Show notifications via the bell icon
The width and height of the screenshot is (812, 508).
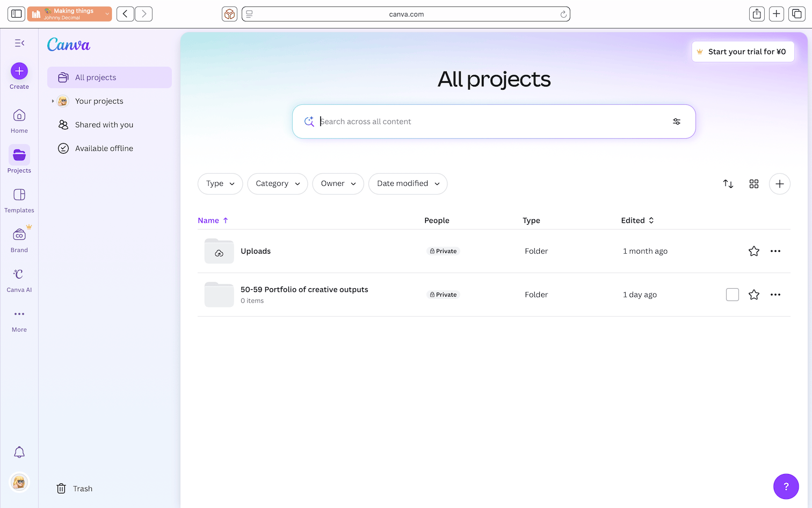click(x=19, y=452)
